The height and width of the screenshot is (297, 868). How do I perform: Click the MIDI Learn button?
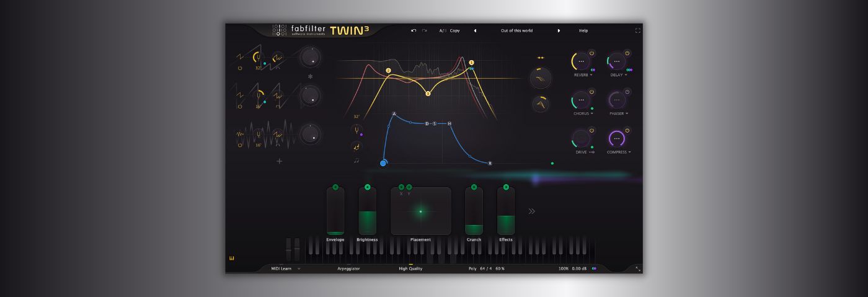point(281,268)
